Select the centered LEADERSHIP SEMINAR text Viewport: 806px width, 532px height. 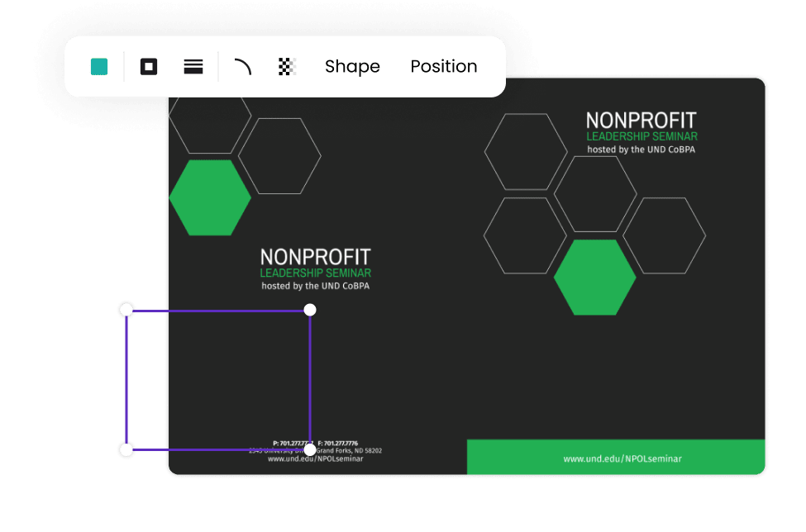point(316,273)
